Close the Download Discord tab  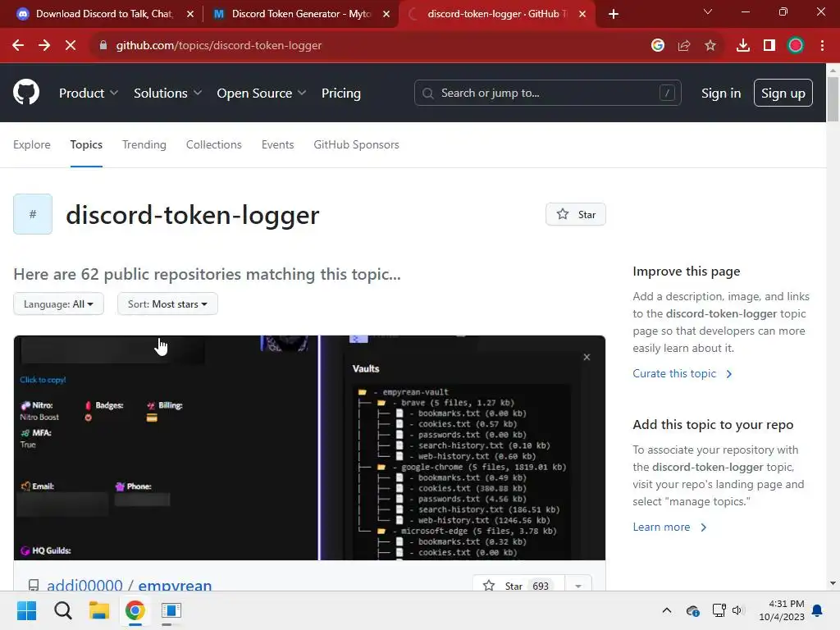(x=190, y=14)
